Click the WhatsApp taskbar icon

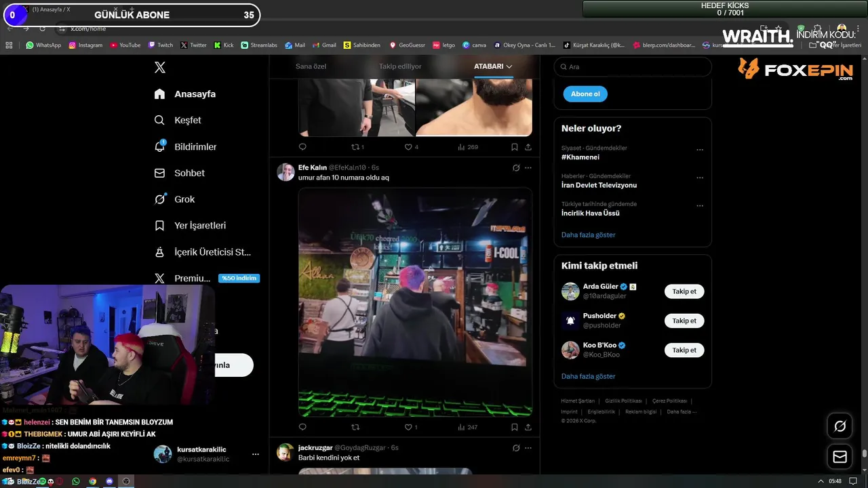click(76, 481)
